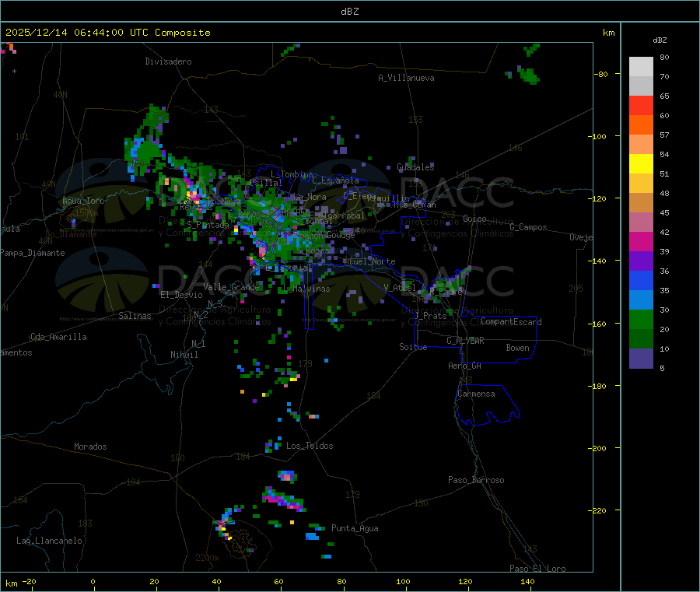Viewport: 700px width, 592px height.
Task: Click the Nihuil location label
Action: coord(184,355)
